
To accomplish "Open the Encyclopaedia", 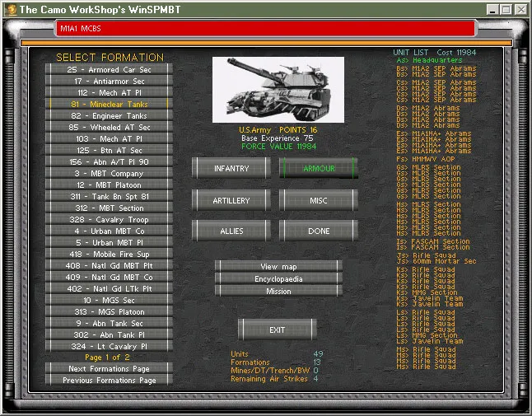I will [278, 279].
